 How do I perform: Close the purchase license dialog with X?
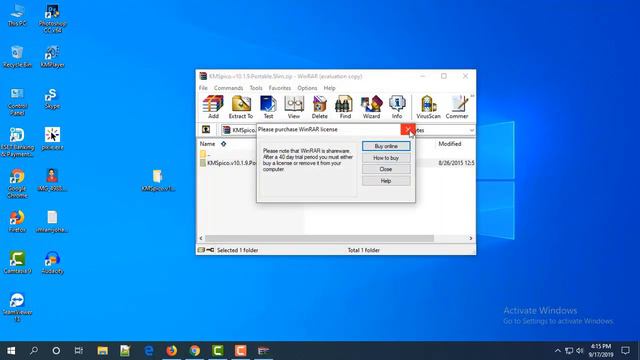[408, 129]
